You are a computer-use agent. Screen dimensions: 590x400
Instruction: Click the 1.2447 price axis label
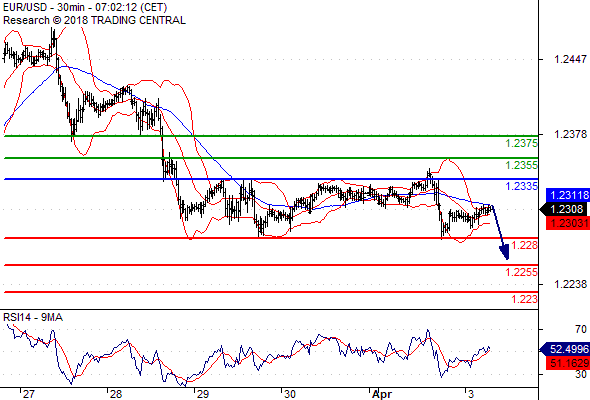(x=570, y=59)
